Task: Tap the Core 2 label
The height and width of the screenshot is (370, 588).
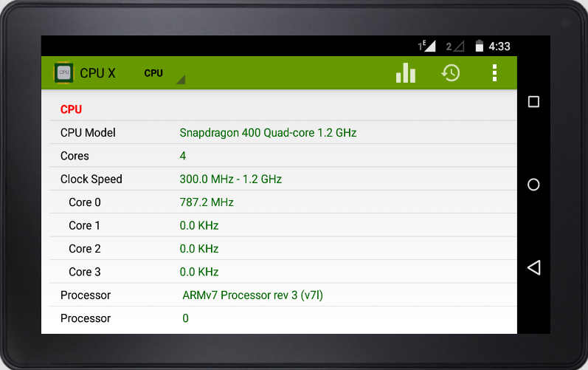Action: click(x=85, y=249)
